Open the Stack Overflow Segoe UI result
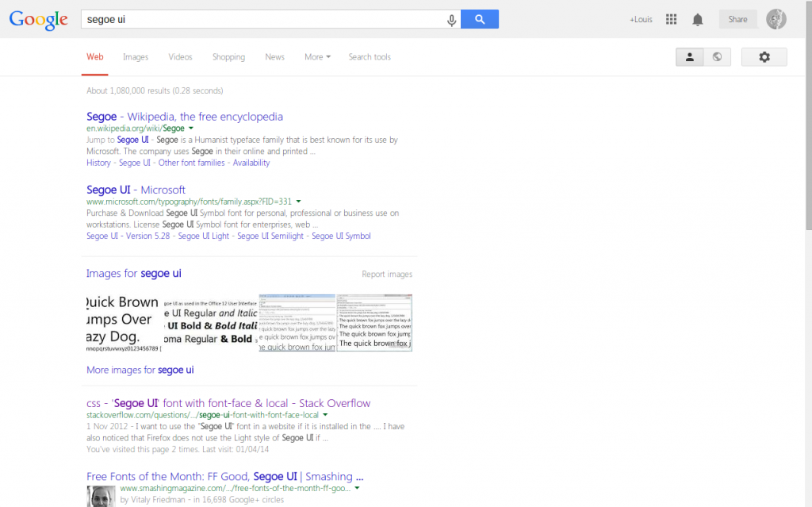Image resolution: width=812 pixels, height=507 pixels. tap(228, 403)
